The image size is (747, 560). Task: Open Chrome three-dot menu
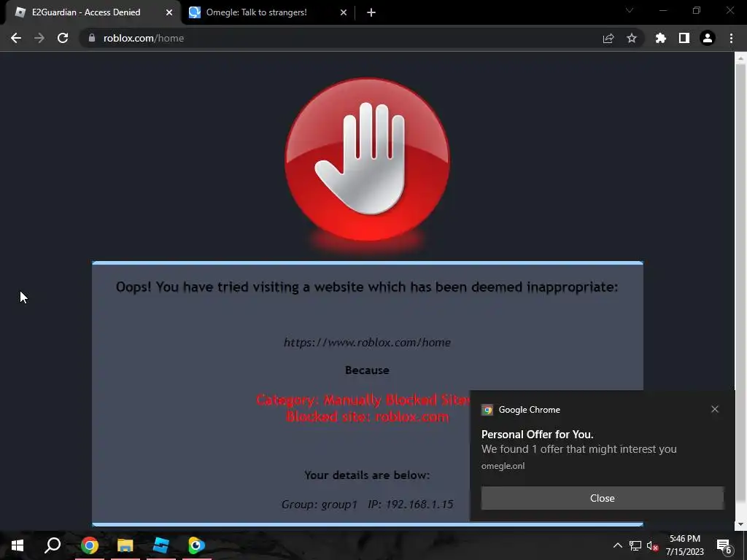pos(731,38)
